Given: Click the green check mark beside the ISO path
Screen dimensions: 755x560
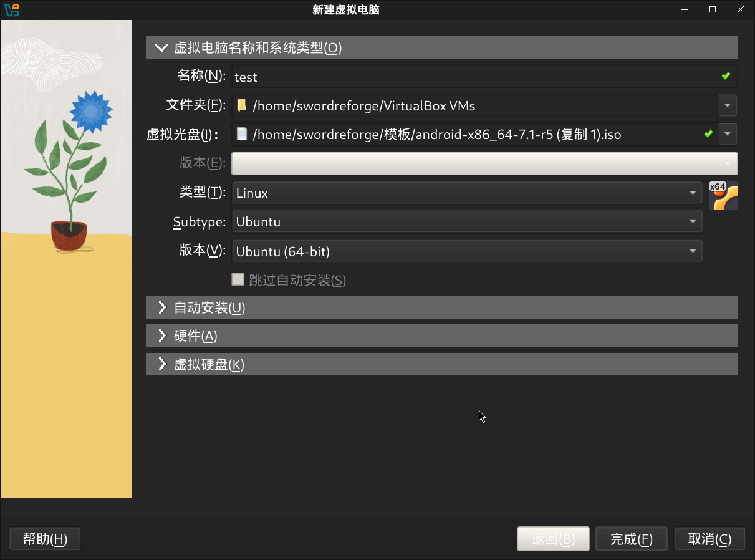Looking at the screenshot, I should 708,133.
